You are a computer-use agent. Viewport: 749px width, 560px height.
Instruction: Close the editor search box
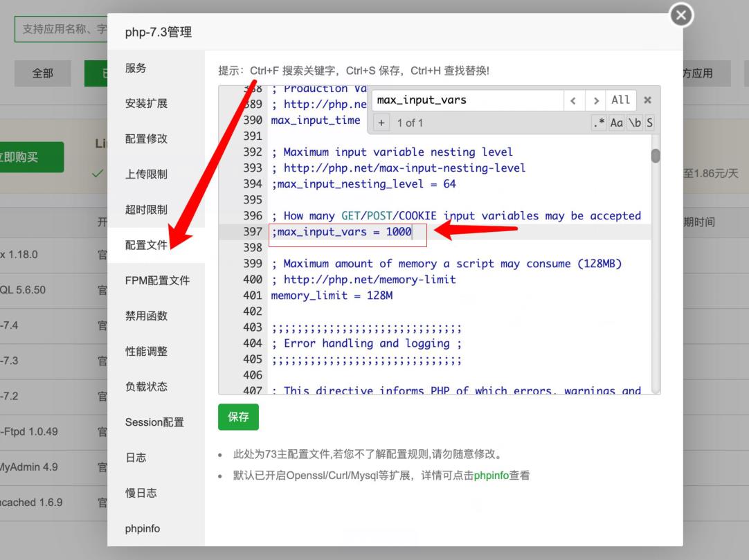coord(647,100)
